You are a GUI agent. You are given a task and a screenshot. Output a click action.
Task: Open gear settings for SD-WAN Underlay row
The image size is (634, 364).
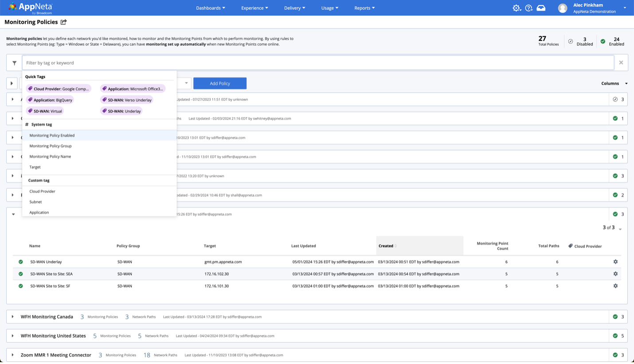pyautogui.click(x=615, y=262)
